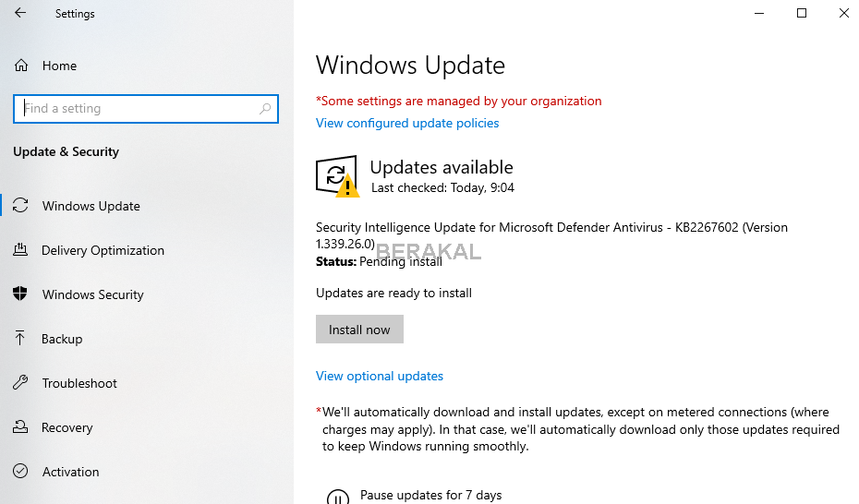
Task: Click the Updates are ready to install text
Action: point(393,294)
